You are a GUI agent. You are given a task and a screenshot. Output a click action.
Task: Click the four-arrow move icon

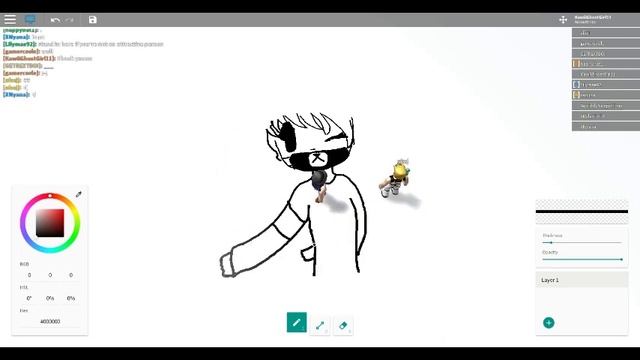pos(563,20)
